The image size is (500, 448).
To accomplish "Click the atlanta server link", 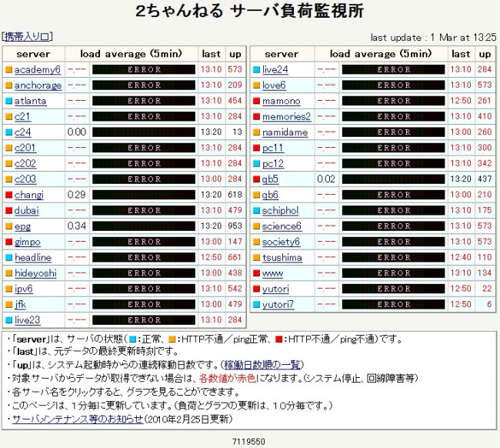I will 30,101.
